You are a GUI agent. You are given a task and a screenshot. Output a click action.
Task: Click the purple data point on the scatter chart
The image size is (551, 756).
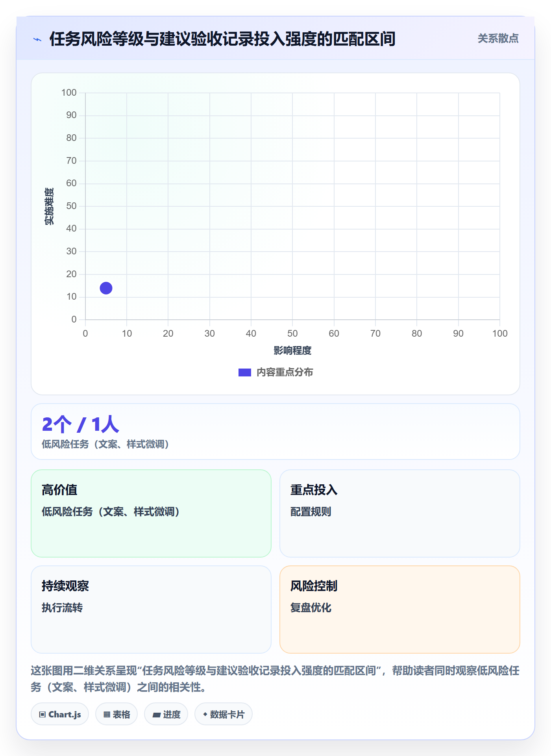click(106, 288)
